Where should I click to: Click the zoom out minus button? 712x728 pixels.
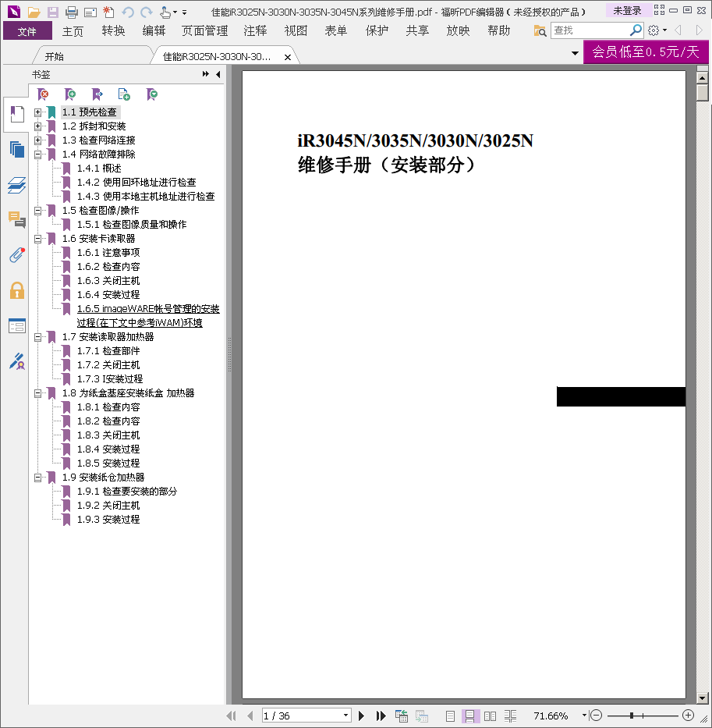pyautogui.click(x=597, y=716)
